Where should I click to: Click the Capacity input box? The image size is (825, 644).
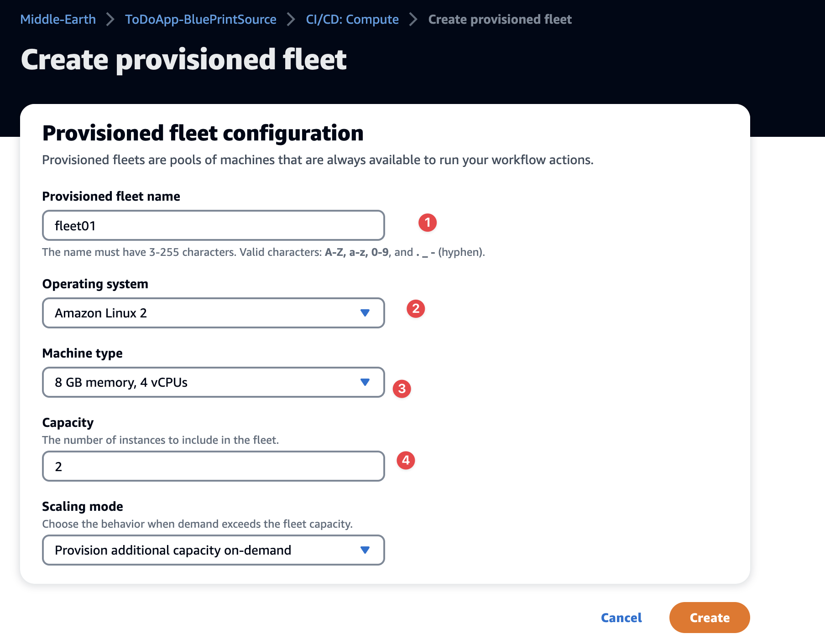(x=214, y=466)
